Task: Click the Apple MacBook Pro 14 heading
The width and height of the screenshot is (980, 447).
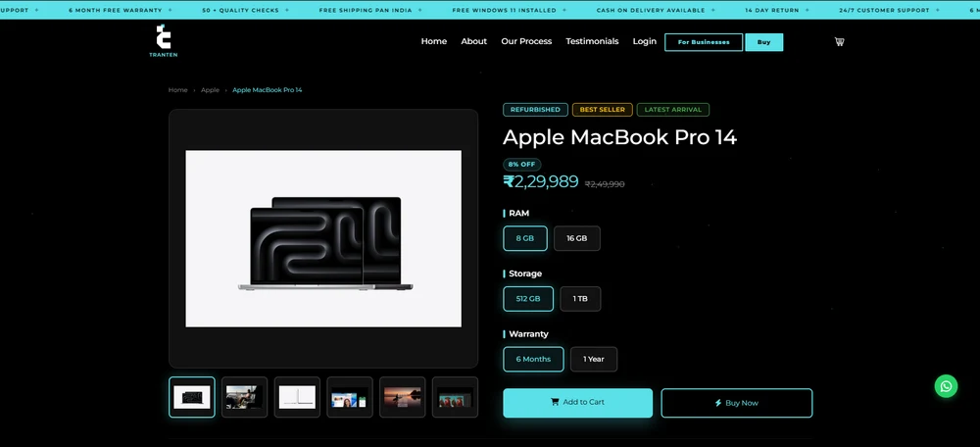Action: click(x=620, y=137)
